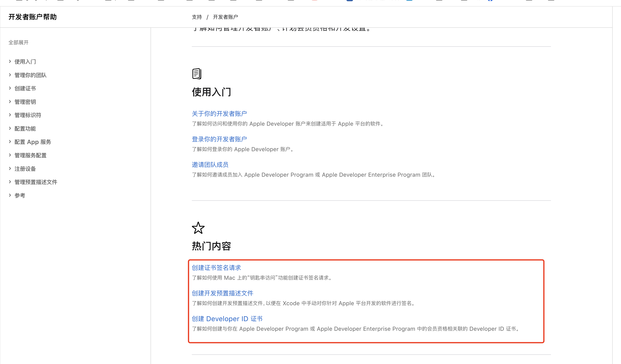This screenshot has height=364, width=621.
Task: Click the document icon above 使用入门 heading
Action: tap(197, 74)
